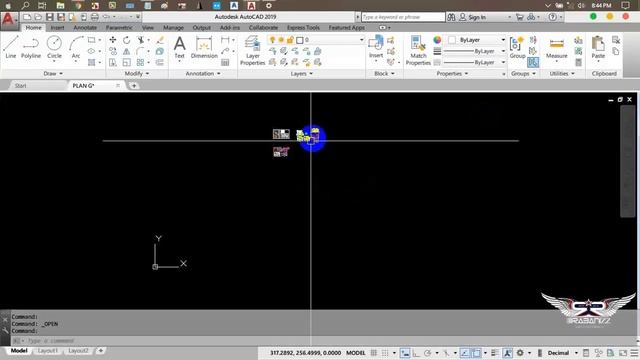Click the MODEL space button in status bar
The width and height of the screenshot is (640, 360).
click(x=356, y=353)
